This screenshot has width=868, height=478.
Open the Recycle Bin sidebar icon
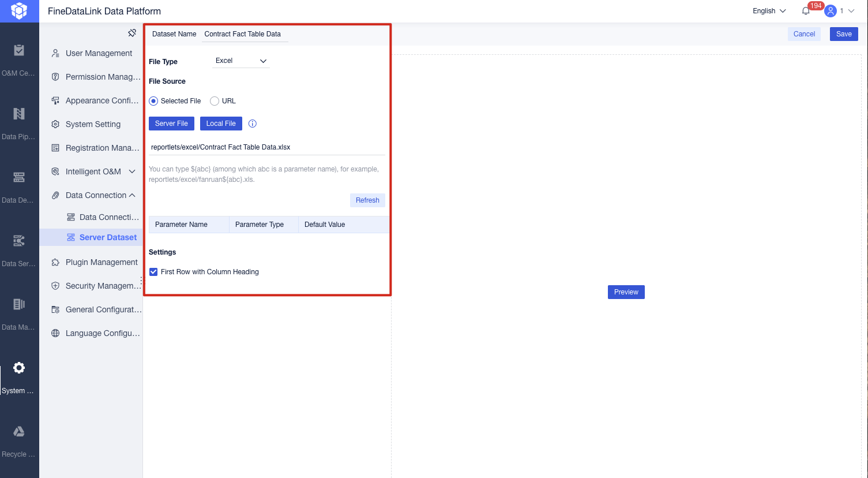coord(19,431)
